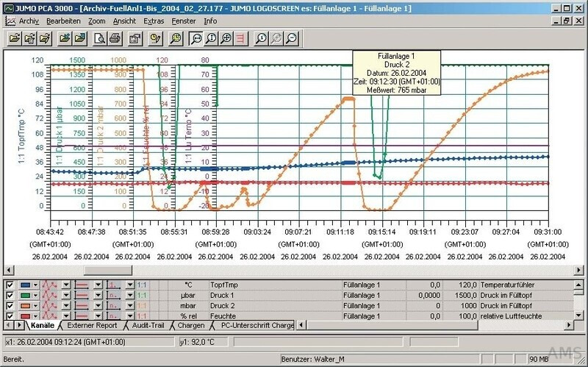Click line style icon in TopfTmp row
The height and width of the screenshot is (367, 588).
49,285
